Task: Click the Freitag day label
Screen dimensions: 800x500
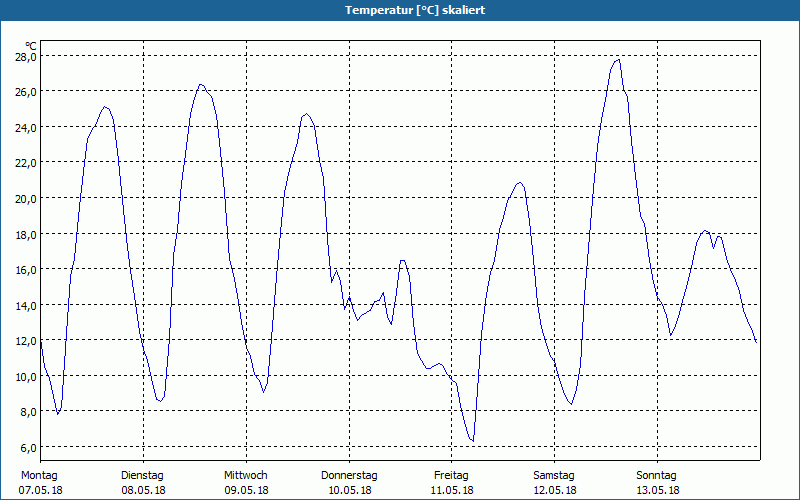Action: pos(451,476)
